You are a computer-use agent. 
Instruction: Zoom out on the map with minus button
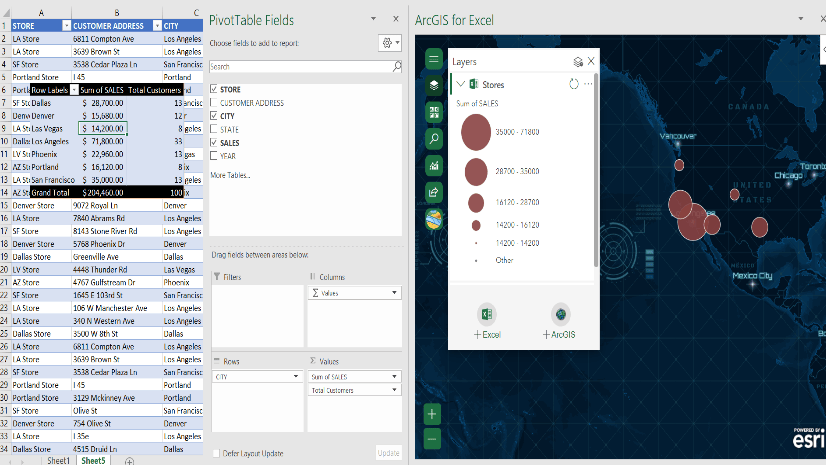coord(432,439)
